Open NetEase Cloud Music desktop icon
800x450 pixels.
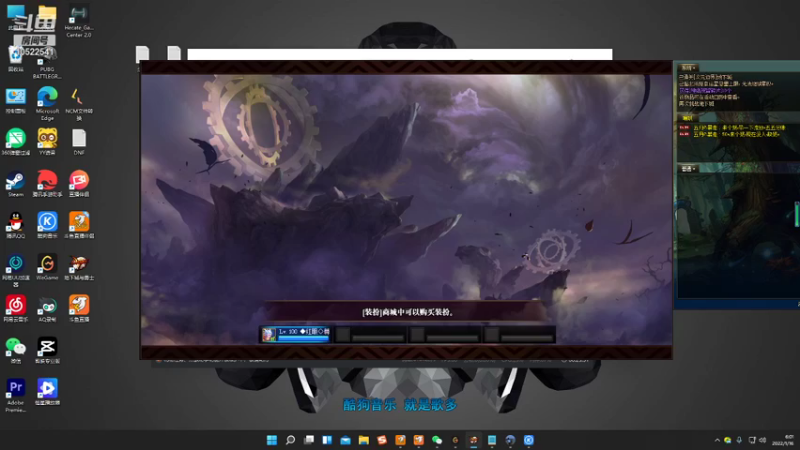(16, 309)
